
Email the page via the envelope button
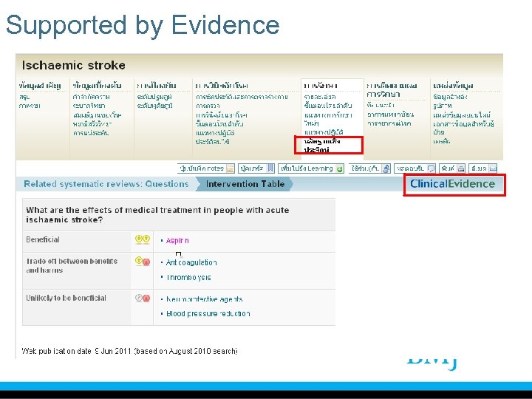pyautogui.click(x=482, y=168)
